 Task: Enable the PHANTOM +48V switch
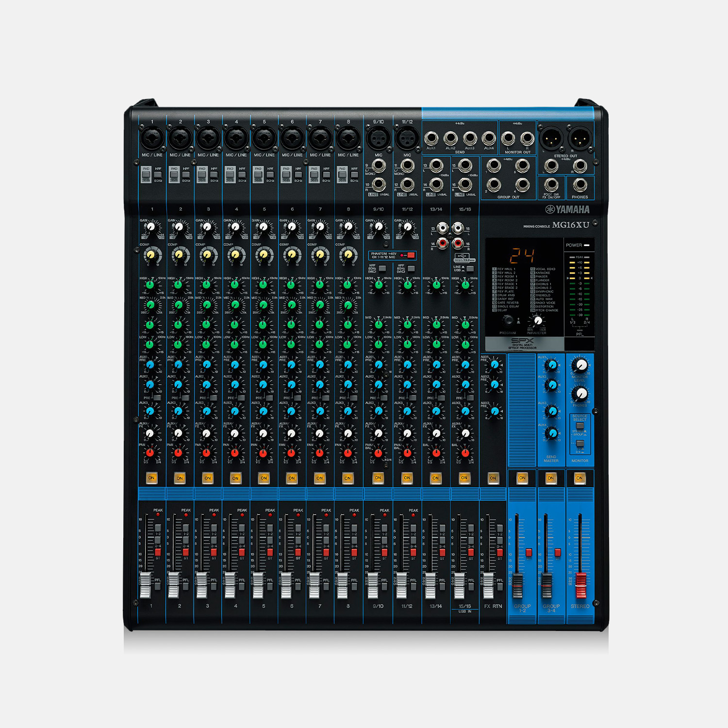411,256
